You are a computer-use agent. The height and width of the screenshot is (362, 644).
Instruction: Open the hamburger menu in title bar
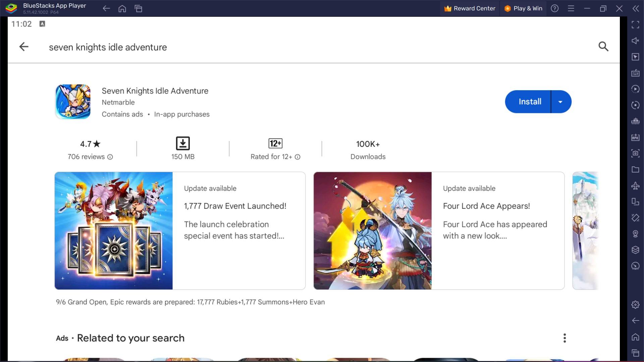(x=571, y=8)
